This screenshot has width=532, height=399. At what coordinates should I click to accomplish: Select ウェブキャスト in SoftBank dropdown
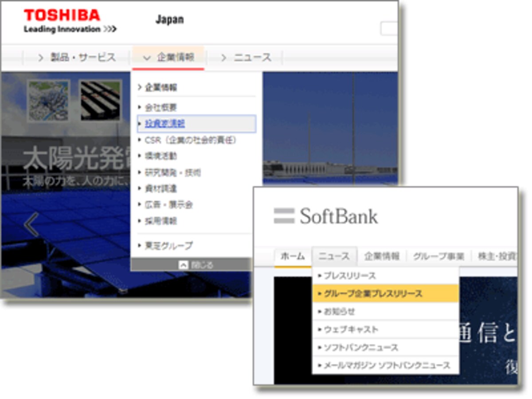(386, 329)
